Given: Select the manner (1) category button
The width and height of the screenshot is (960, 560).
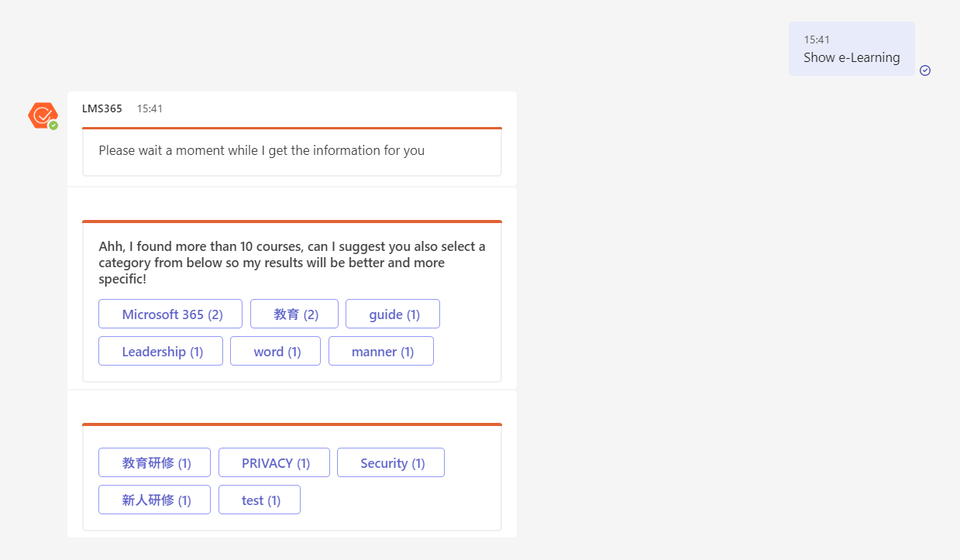Looking at the screenshot, I should coord(381,351).
